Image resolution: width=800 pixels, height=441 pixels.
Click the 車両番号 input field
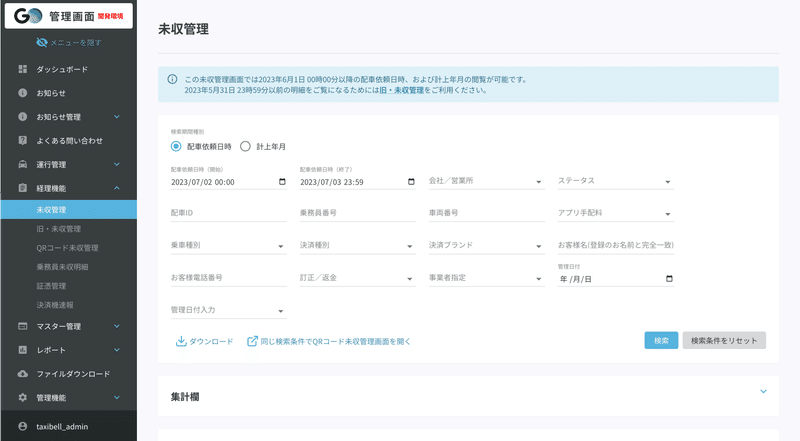pos(487,213)
